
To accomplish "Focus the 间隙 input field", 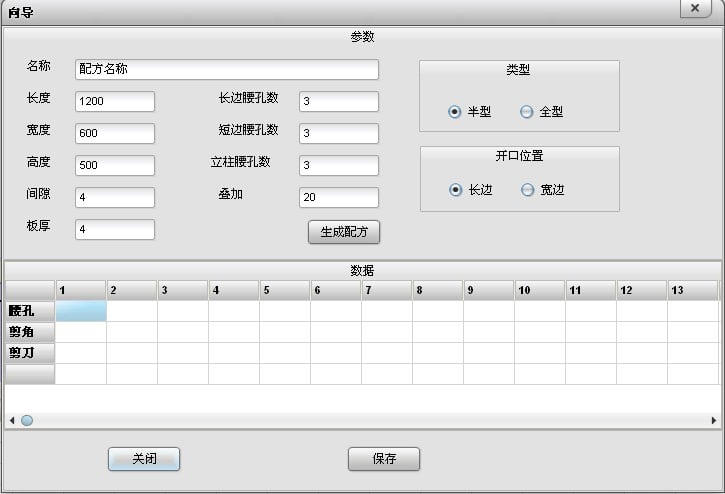I will (115, 198).
